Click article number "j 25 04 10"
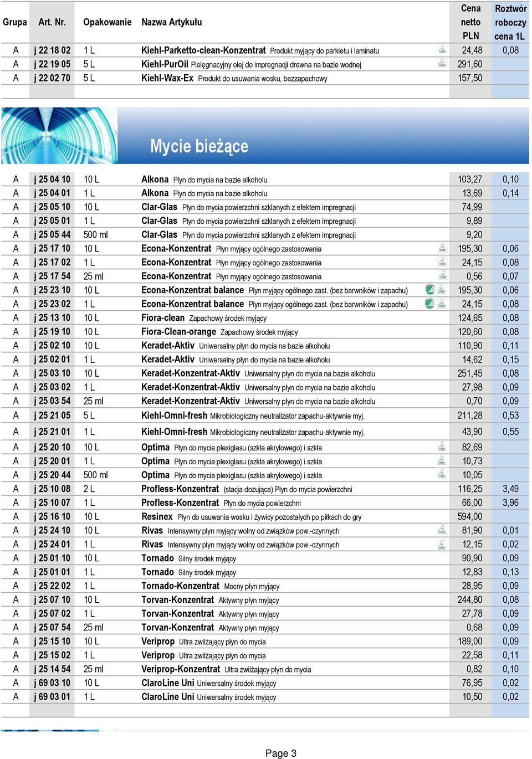This screenshot has height=759, width=532. 52,179
